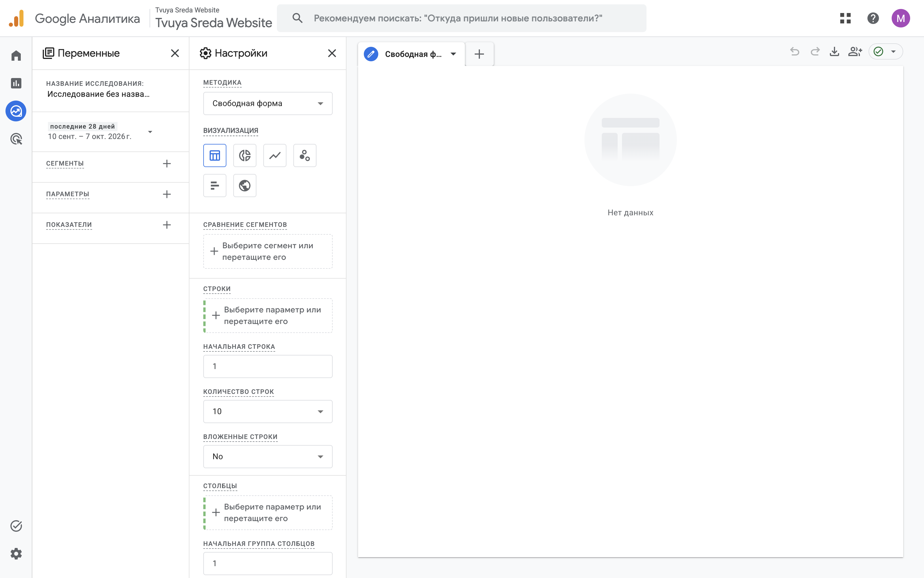Open the Свободная ф... tab dropdown arrow
Viewport: 924px width, 578px height.
(453, 54)
